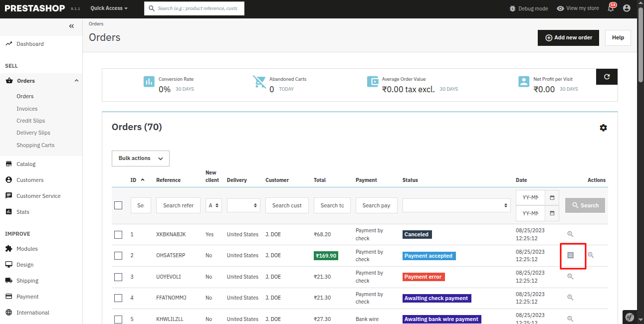View order FFATNOMMJ with magnifier icon
Viewport: 644px width, 324px height.
570,298
